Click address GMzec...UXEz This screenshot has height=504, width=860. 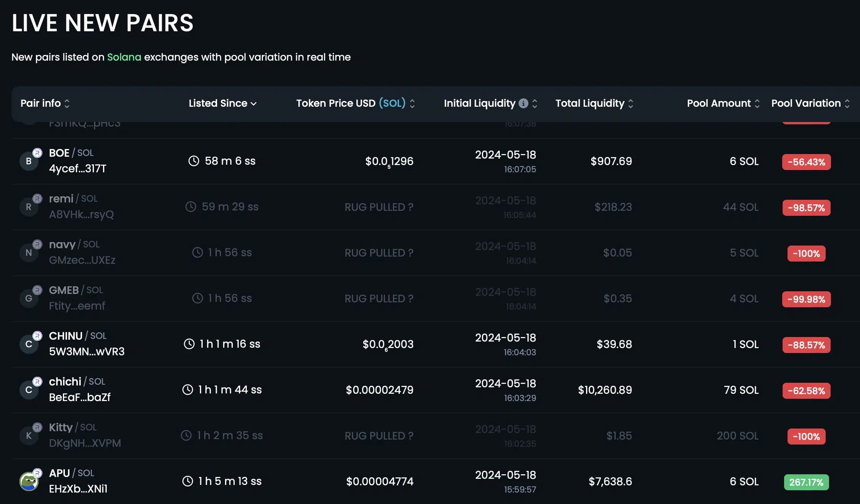(x=82, y=260)
